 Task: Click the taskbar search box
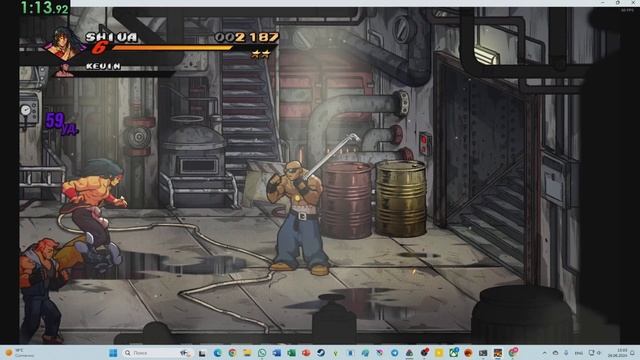pos(157,353)
